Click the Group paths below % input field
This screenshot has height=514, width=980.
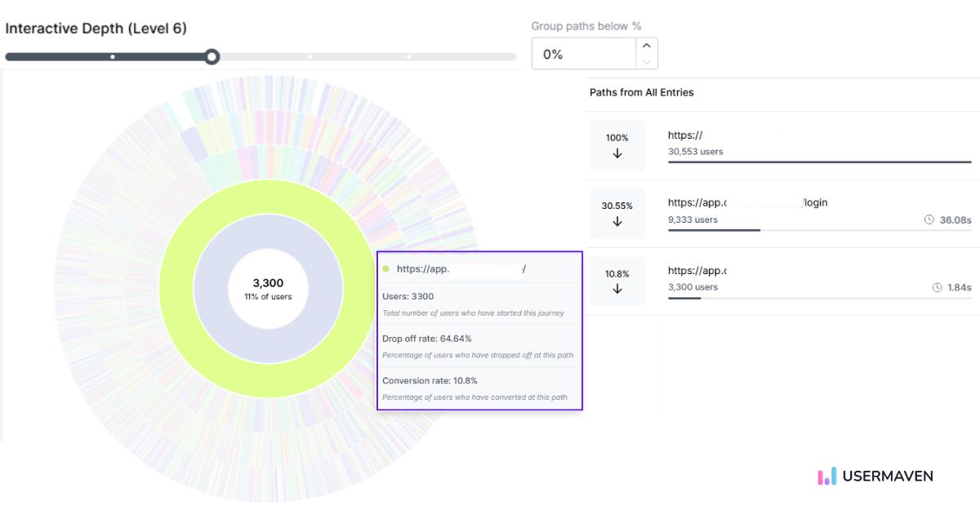point(583,54)
